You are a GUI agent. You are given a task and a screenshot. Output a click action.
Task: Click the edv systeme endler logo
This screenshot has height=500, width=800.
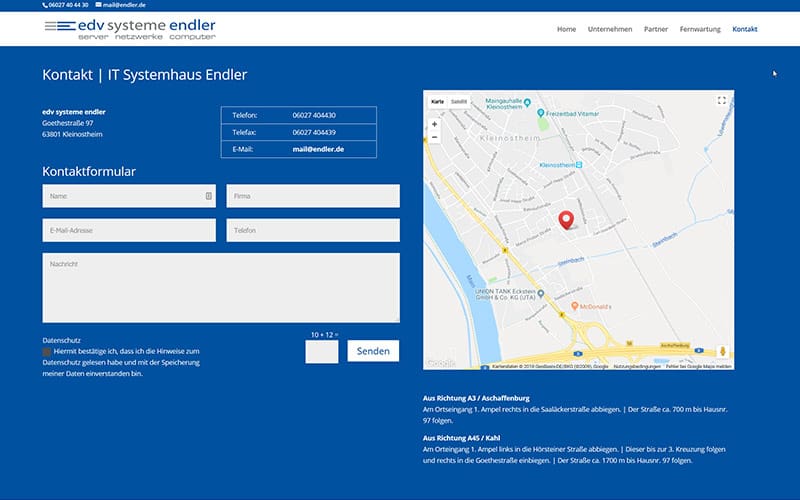[130, 29]
